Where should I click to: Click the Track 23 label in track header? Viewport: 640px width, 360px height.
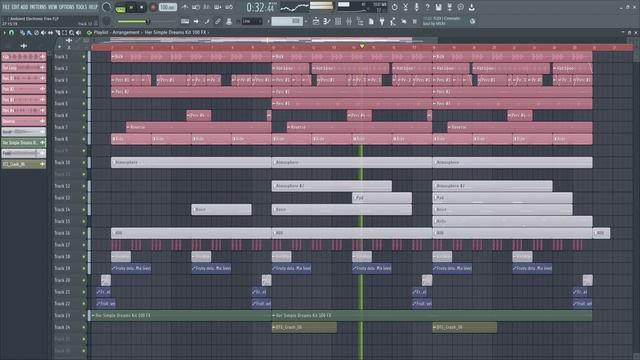pos(62,316)
